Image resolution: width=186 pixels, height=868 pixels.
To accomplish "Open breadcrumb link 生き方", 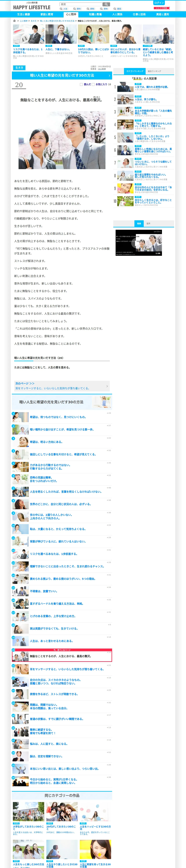I will point(34,21).
